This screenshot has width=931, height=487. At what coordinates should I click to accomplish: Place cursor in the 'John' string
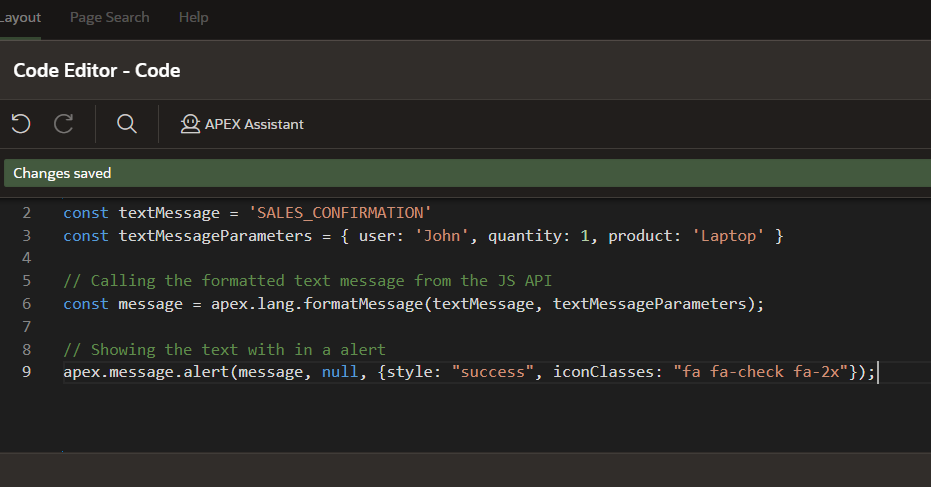pyautogui.click(x=442, y=236)
